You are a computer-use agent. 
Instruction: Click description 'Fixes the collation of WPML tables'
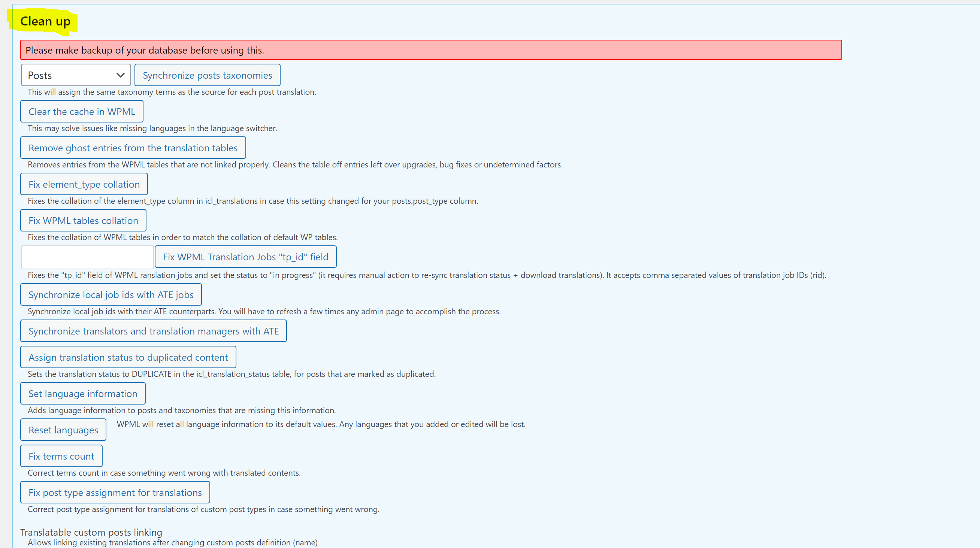182,237
